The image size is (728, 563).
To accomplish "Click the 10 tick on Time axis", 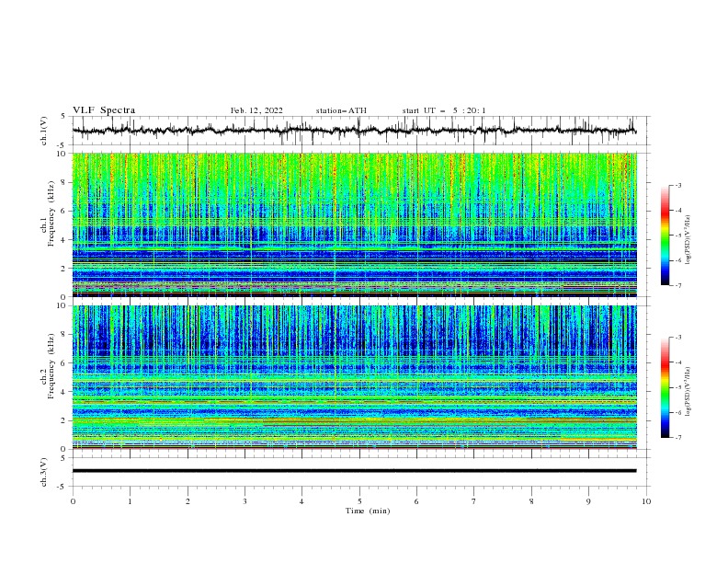I will pos(646,501).
